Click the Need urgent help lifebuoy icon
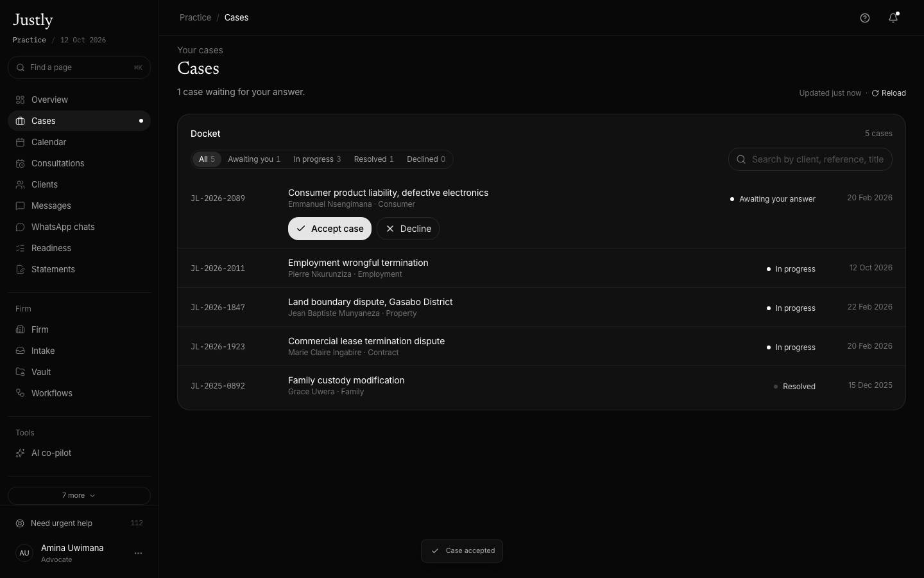The height and width of the screenshot is (578, 924). pyautogui.click(x=20, y=523)
